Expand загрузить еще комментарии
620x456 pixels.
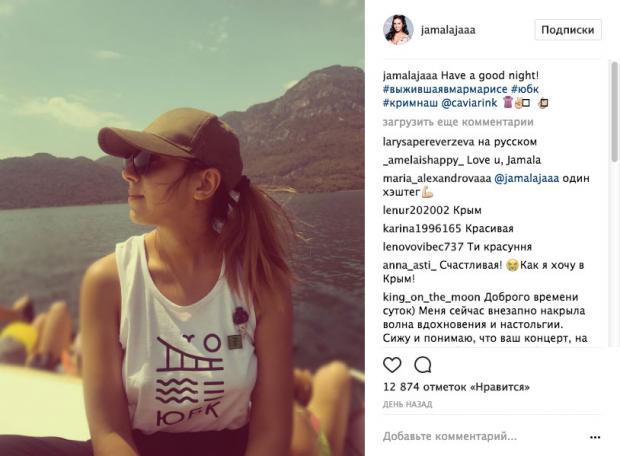coord(458,122)
